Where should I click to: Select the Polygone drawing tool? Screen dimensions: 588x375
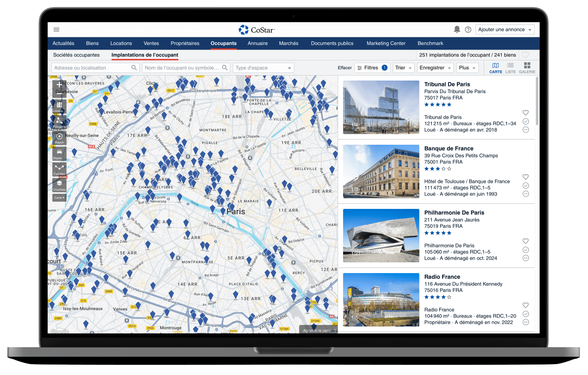coord(59,122)
